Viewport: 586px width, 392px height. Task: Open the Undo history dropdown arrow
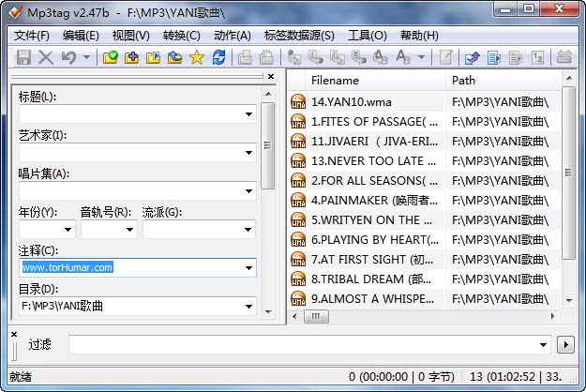[x=86, y=57]
